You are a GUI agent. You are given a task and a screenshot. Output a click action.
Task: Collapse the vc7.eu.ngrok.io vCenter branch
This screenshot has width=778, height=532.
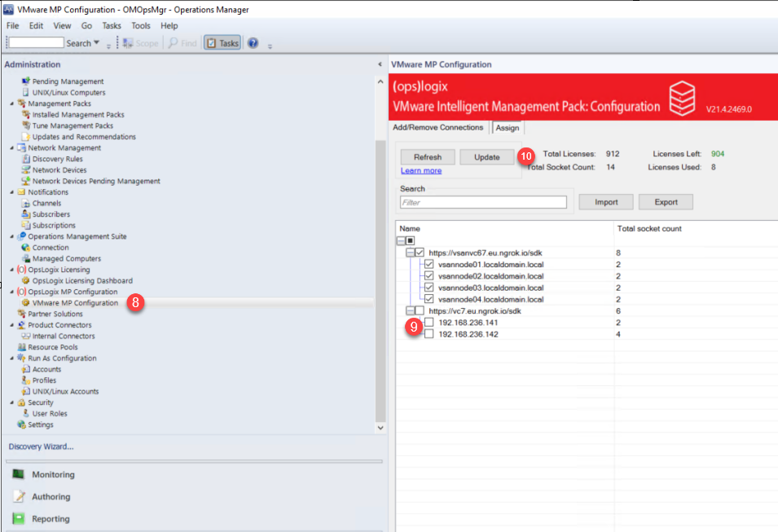[410, 310]
